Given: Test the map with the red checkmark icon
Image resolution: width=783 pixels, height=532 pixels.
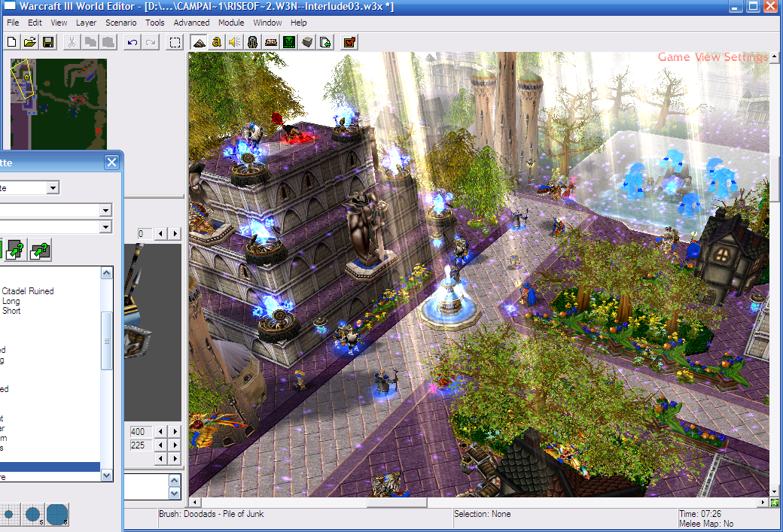Looking at the screenshot, I should [349, 42].
